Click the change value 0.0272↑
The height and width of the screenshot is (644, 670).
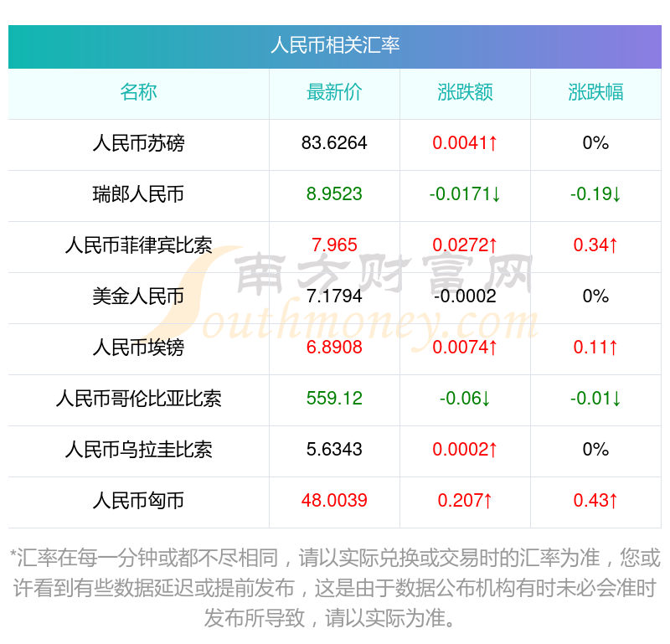tap(465, 245)
